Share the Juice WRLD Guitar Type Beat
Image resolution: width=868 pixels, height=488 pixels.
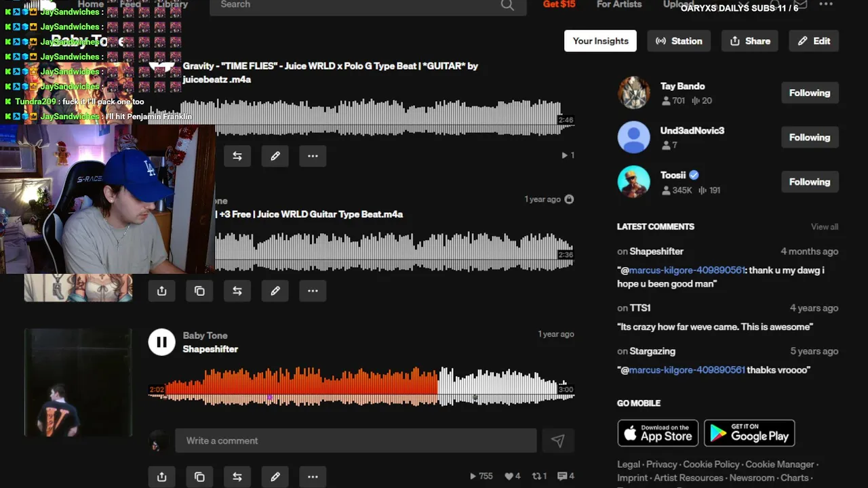click(x=161, y=291)
